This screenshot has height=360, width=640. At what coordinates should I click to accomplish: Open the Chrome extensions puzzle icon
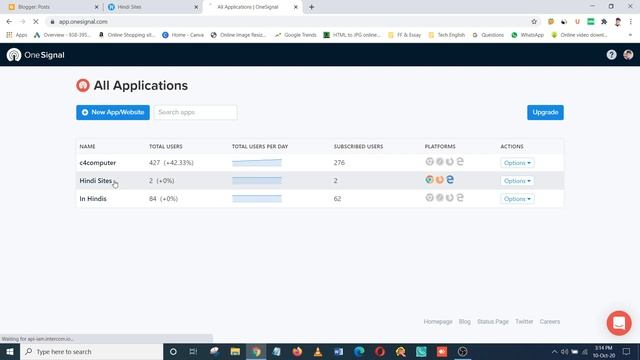(604, 22)
